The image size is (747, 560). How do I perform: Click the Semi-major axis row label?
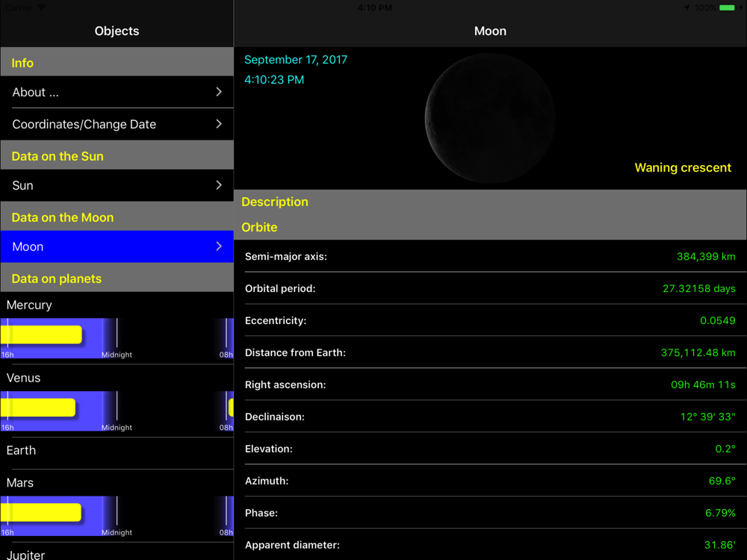pyautogui.click(x=286, y=257)
